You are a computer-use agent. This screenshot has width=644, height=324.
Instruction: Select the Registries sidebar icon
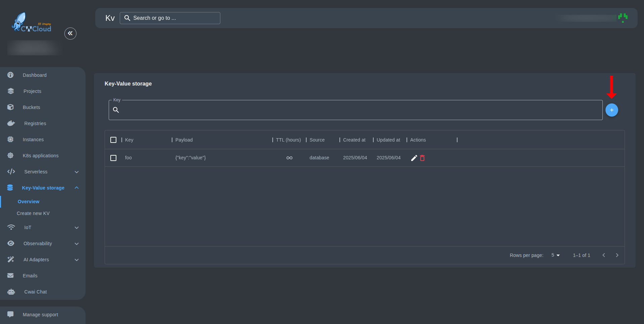11,123
